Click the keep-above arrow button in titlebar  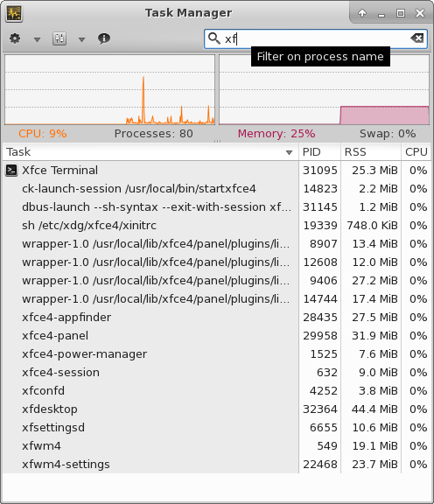pos(362,13)
